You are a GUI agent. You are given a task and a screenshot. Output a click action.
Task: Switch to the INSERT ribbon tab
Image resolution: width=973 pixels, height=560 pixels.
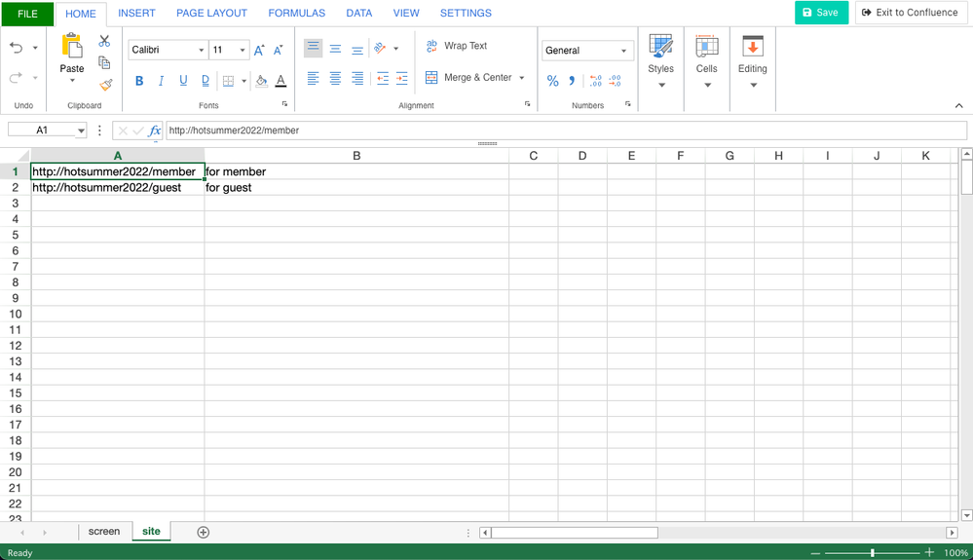(x=136, y=13)
